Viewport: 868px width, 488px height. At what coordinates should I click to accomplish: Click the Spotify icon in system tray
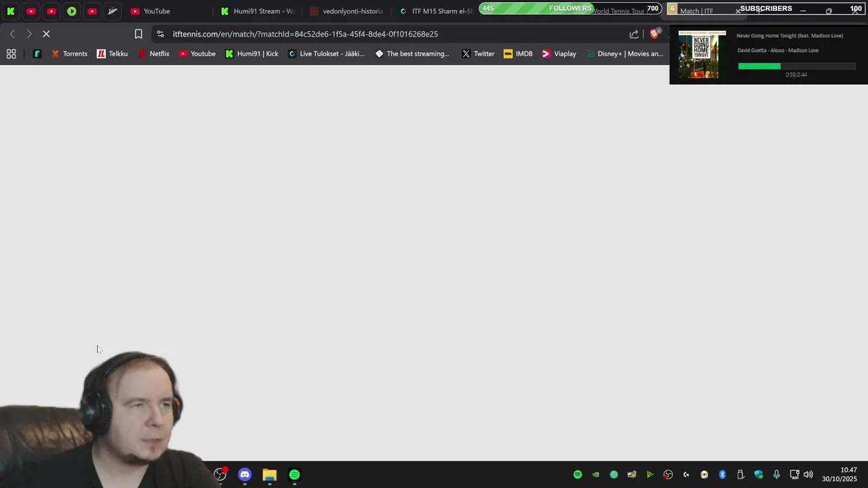click(578, 474)
